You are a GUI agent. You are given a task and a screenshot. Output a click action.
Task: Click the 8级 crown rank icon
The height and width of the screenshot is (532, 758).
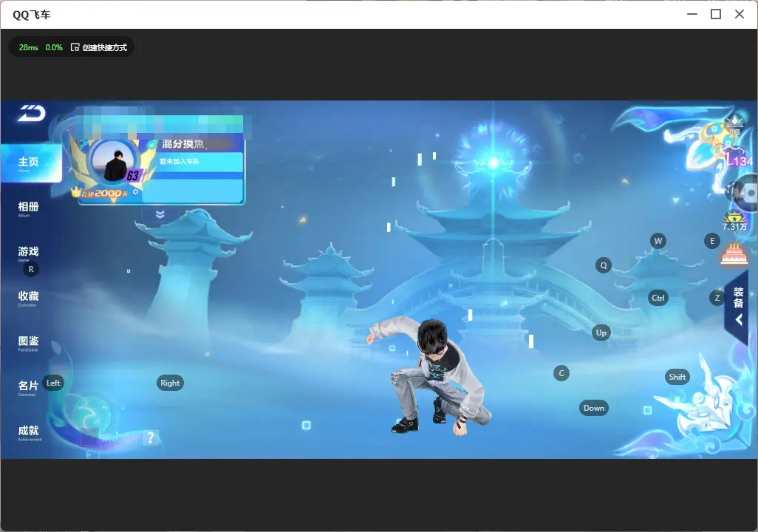pyautogui.click(x=735, y=126)
